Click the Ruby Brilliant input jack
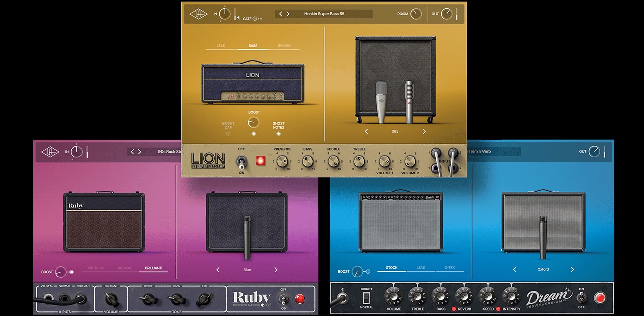This screenshot has width=644, height=316. click(82, 299)
